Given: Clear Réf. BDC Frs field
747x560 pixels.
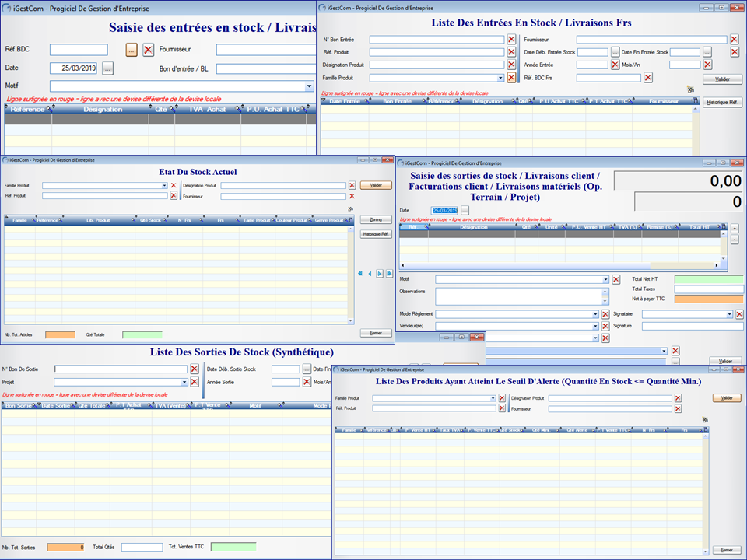Looking at the screenshot, I should tap(648, 77).
